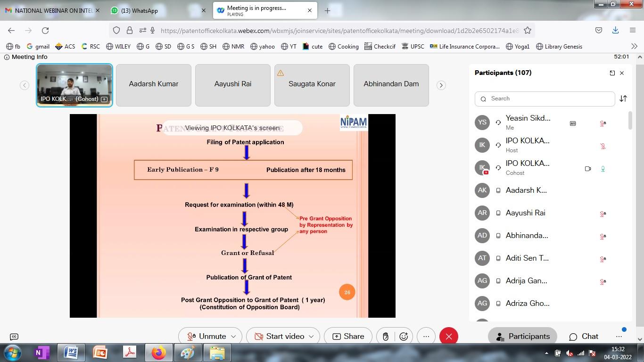The height and width of the screenshot is (362, 644).
Task: Select Abhinandan Dam video tile
Action: 391,85
